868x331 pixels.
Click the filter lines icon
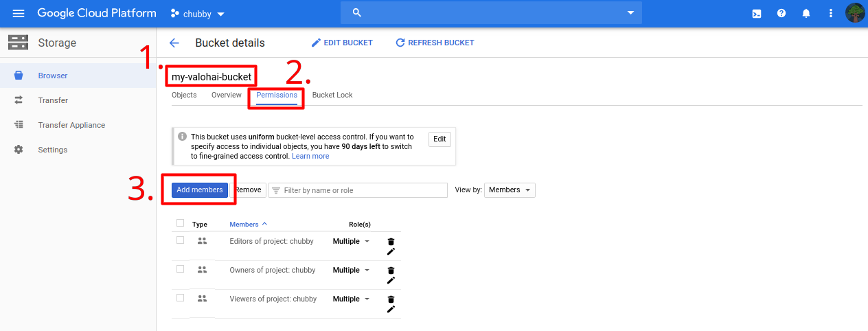276,190
